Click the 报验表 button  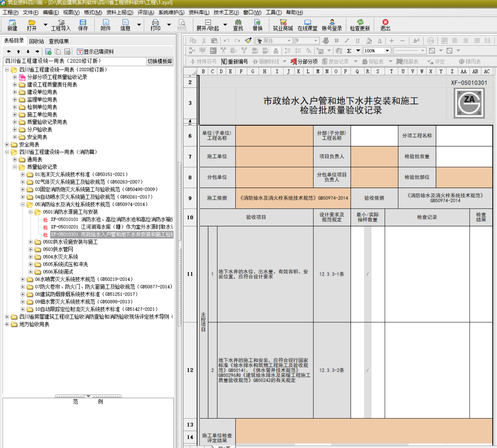[x=373, y=62]
